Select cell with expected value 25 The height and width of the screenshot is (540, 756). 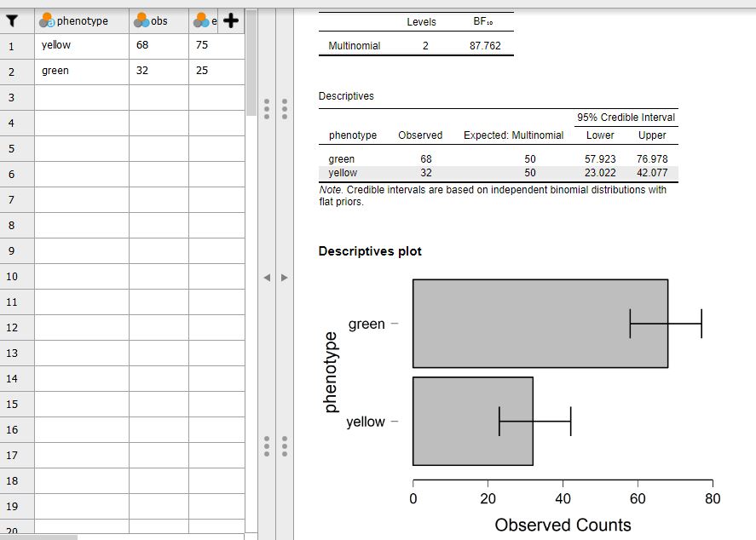coord(216,72)
